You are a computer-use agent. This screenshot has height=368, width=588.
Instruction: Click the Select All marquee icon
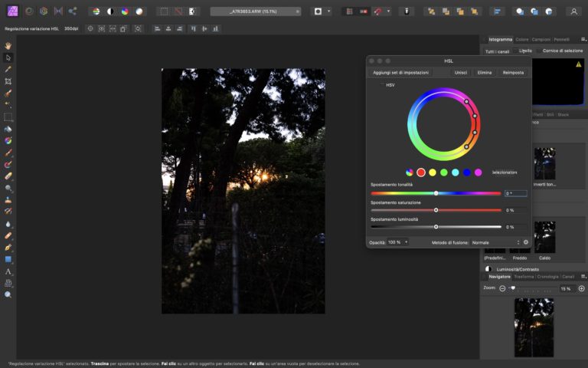[164, 11]
